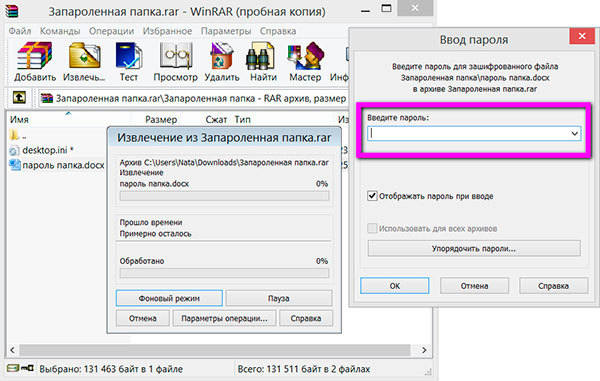Image resolution: width=600 pixels, height=381 pixels.
Task: Go up one folder level arrow
Action: coord(20,98)
